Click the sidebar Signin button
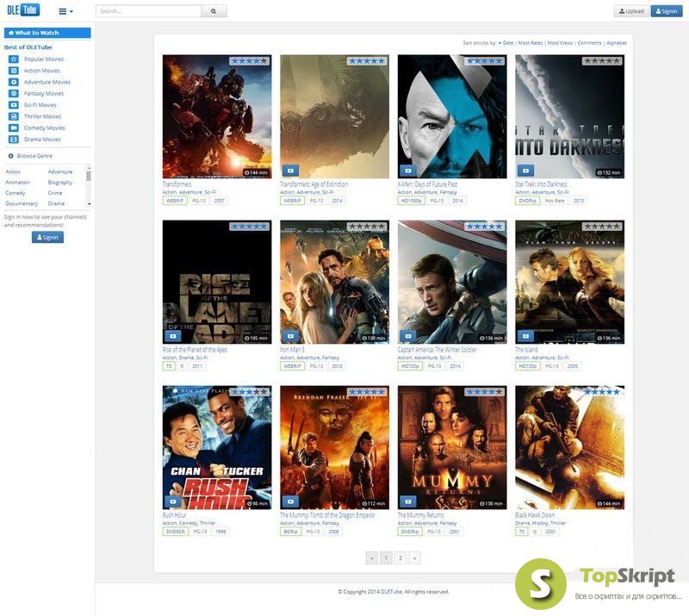This screenshot has width=689, height=616. coord(47,238)
